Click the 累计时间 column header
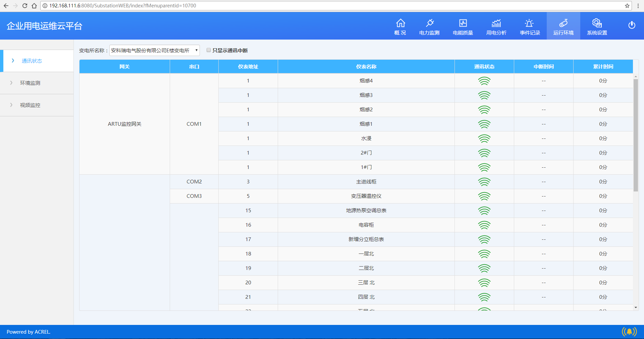The height and width of the screenshot is (339, 644). (603, 66)
